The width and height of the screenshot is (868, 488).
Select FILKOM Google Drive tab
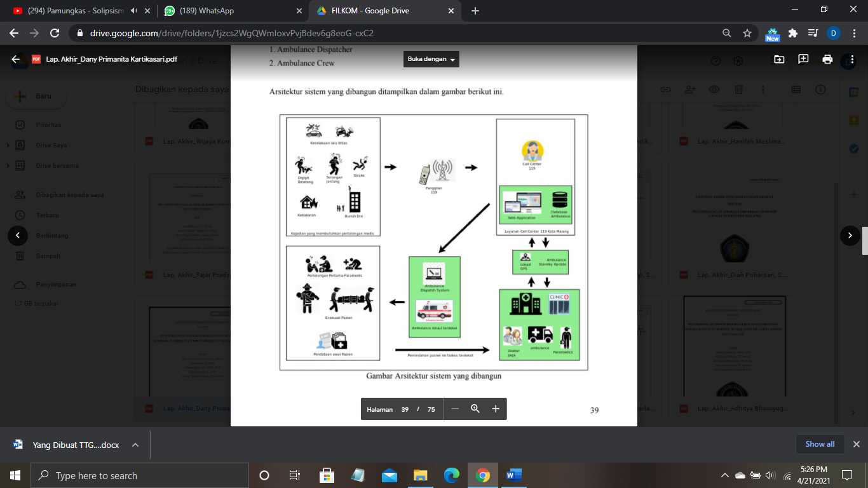click(384, 11)
